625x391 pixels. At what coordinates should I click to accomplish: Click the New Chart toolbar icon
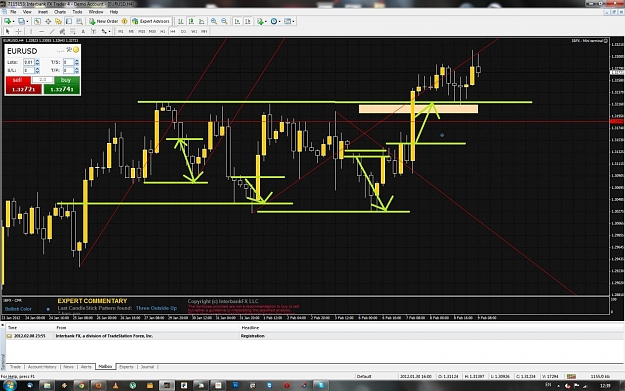[x=7, y=21]
